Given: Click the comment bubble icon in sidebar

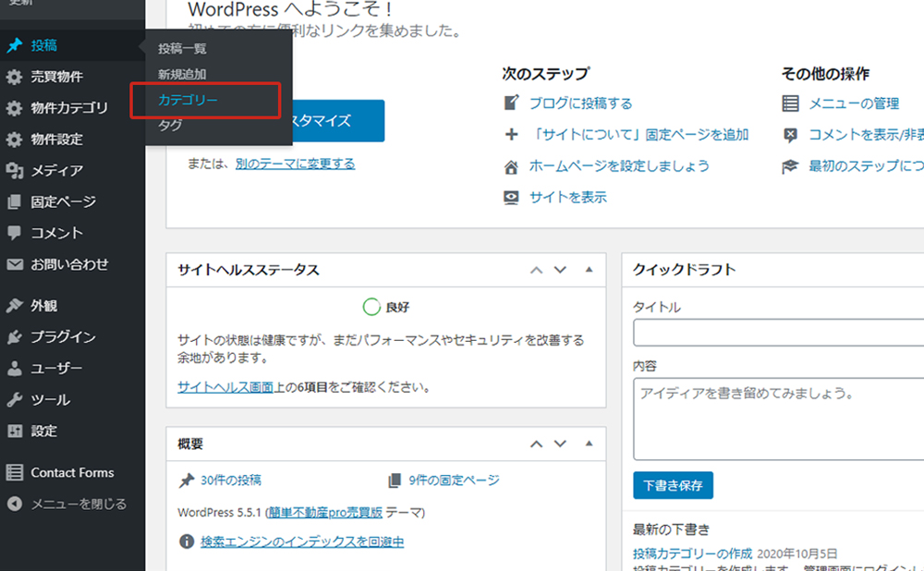Looking at the screenshot, I should [x=14, y=233].
